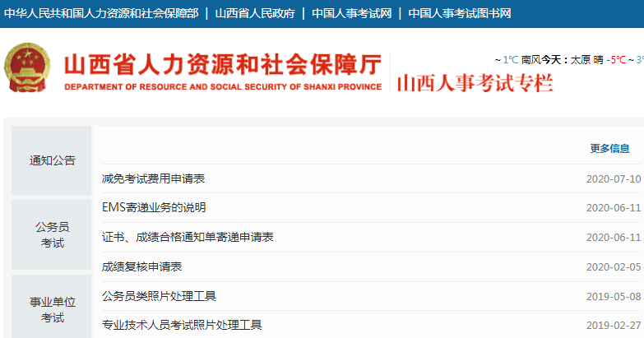Open 专业技术人员考试照片处理工具 link
Image resolution: width=644 pixels, height=338 pixels.
pyautogui.click(x=182, y=326)
